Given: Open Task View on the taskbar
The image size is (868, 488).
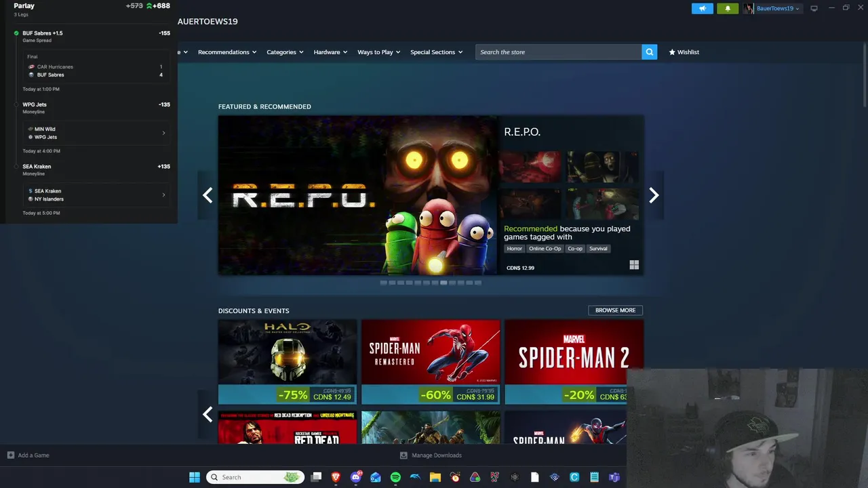Looking at the screenshot, I should click(316, 477).
